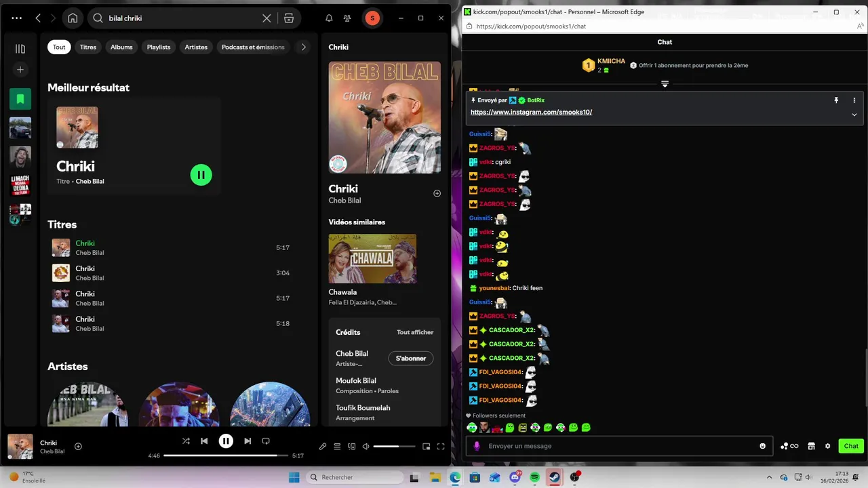Open Steam from the taskbar
Screen dimensions: 868x488
pyautogui.click(x=555, y=477)
